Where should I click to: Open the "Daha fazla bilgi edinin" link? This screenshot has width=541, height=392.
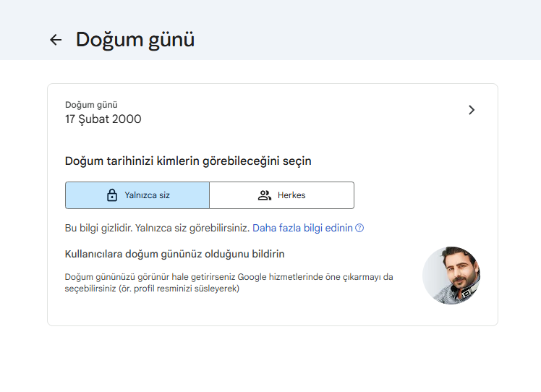point(302,228)
